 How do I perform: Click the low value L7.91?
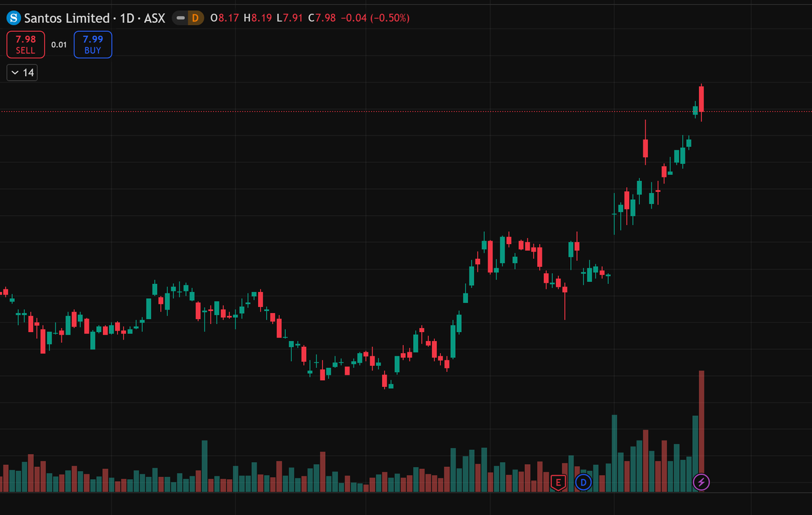(x=289, y=18)
